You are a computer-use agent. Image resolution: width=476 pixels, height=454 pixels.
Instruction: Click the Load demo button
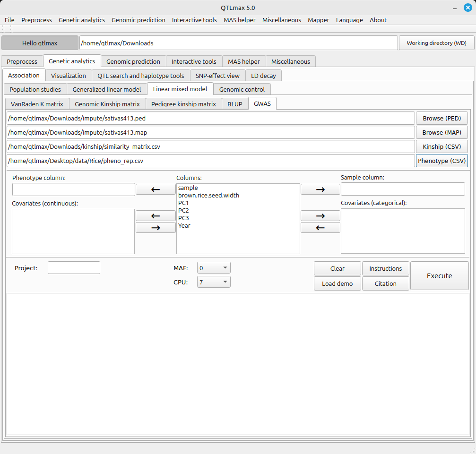[337, 283]
